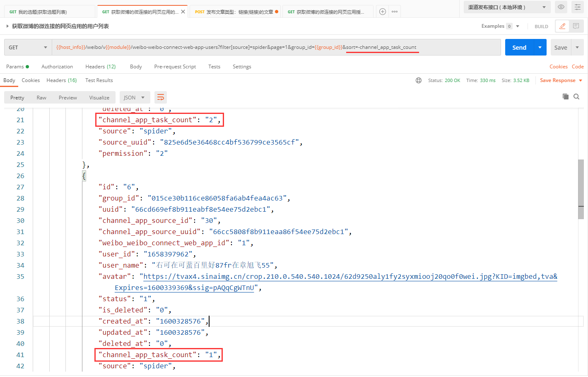The image size is (588, 377).
Task: Open the manage environments settings icon
Action: [578, 7]
